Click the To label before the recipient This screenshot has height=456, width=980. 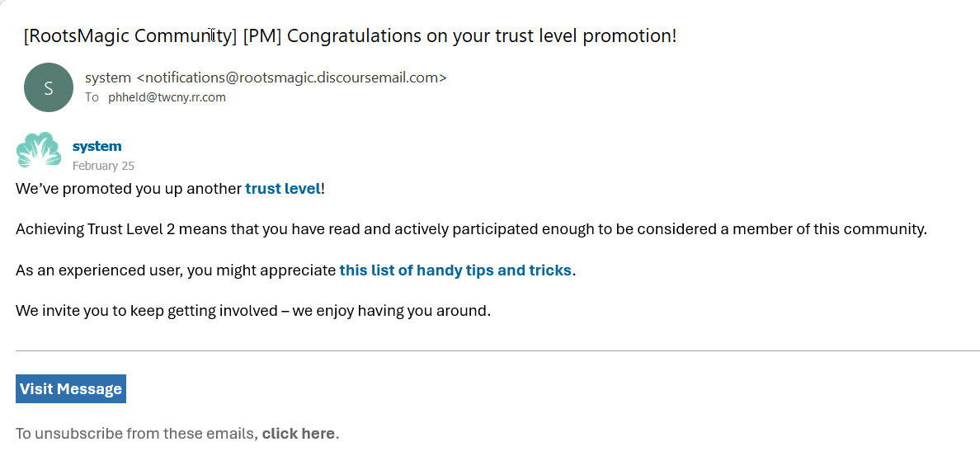pos(92,97)
